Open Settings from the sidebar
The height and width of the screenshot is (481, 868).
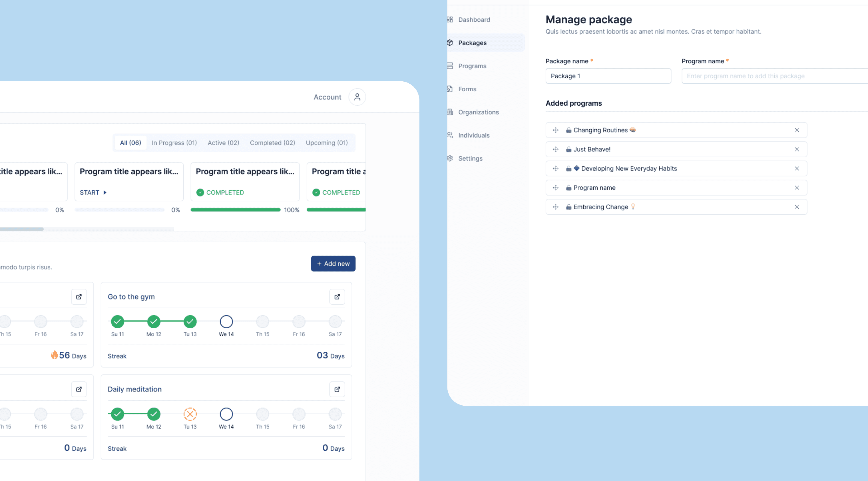(470, 158)
